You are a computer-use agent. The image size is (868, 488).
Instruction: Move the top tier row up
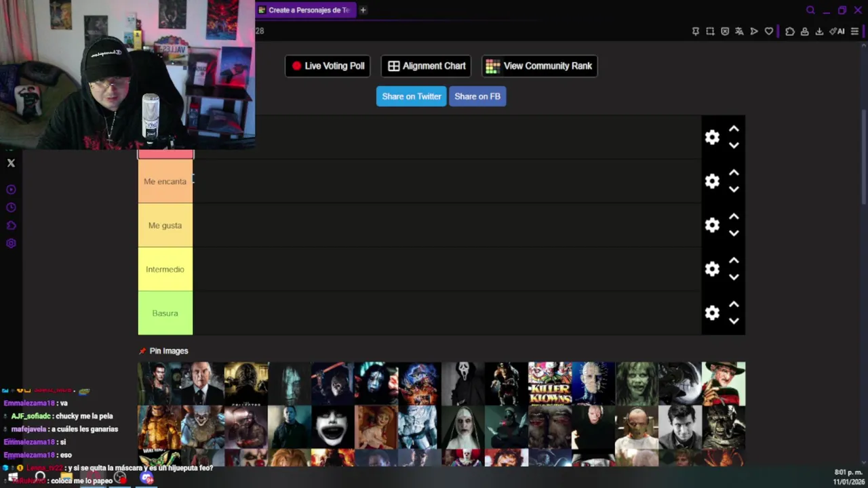[734, 129]
